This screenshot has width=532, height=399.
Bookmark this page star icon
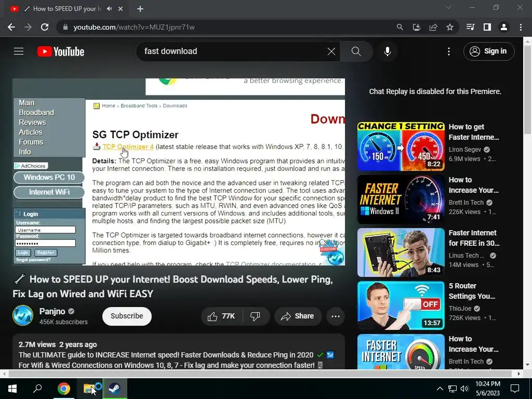449,27
